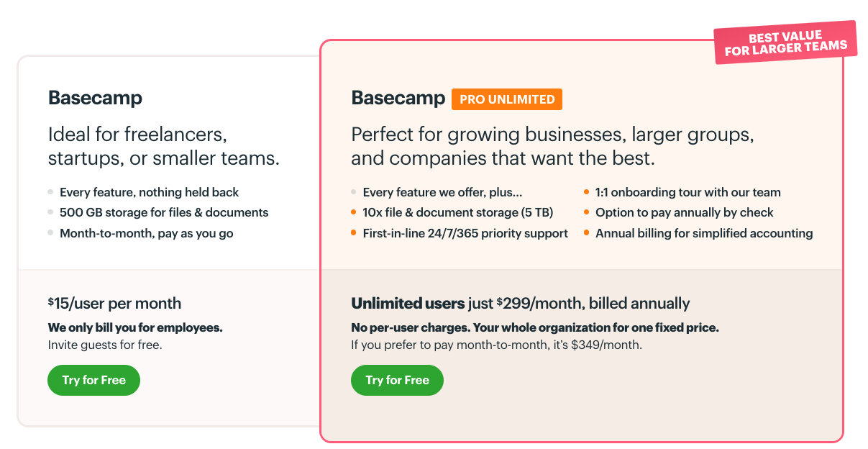Viewport: 868px width, 449px height.
Task: Click Month-to-month, pay as you go item
Action: click(147, 233)
